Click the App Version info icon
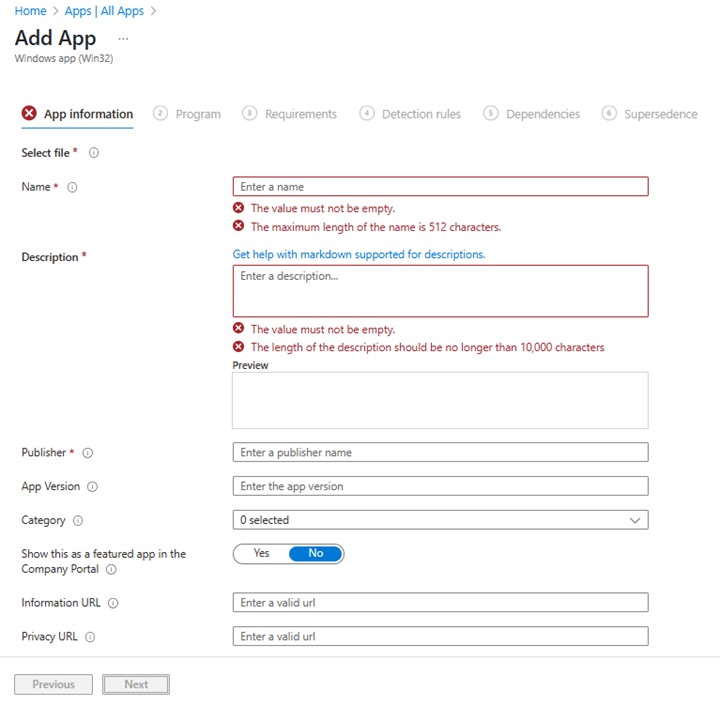The height and width of the screenshot is (707, 720). pos(93,487)
